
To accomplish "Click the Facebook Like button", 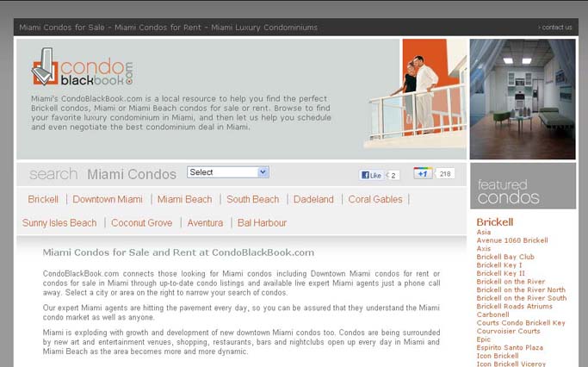I will tap(371, 175).
